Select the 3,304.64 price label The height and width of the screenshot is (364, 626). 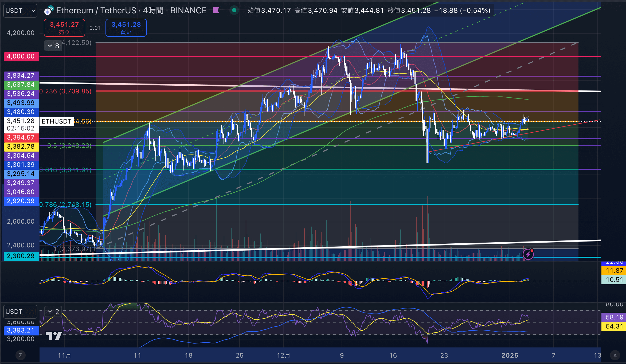point(21,156)
